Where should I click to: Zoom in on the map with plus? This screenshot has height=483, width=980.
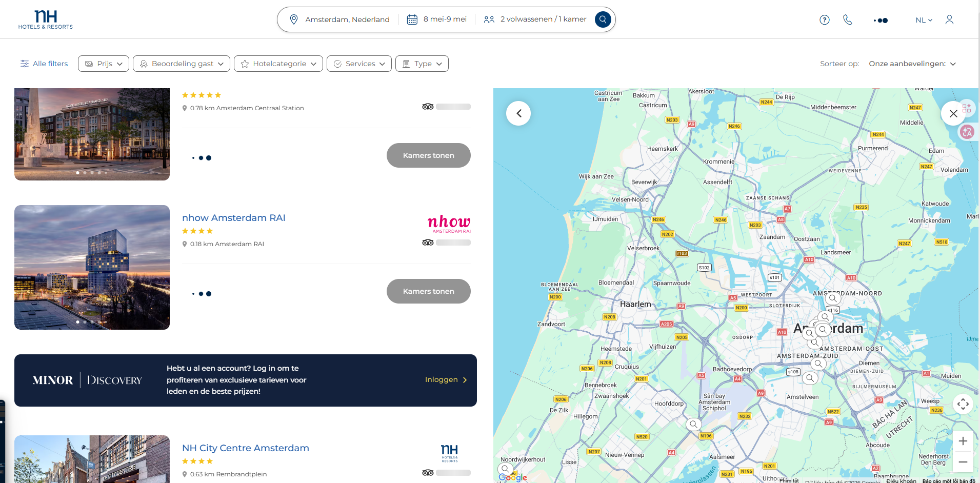tap(963, 441)
